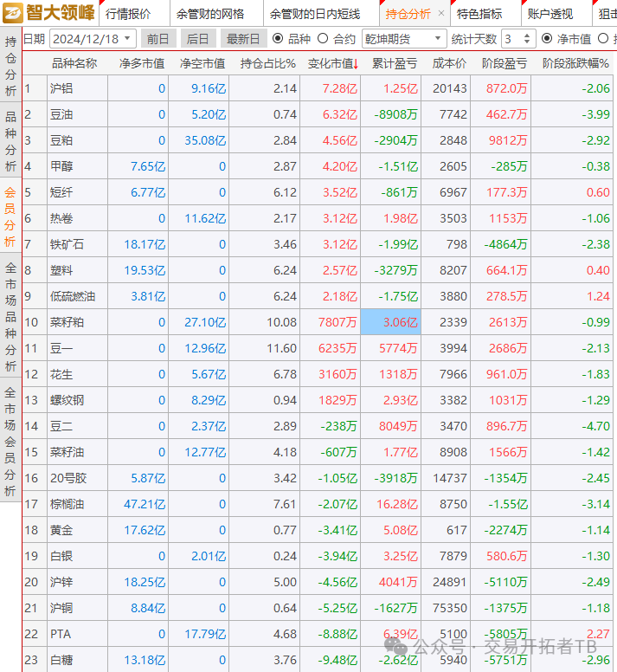Increase the 统计天数 stepper value
The height and width of the screenshot is (672, 617).
pos(527,36)
